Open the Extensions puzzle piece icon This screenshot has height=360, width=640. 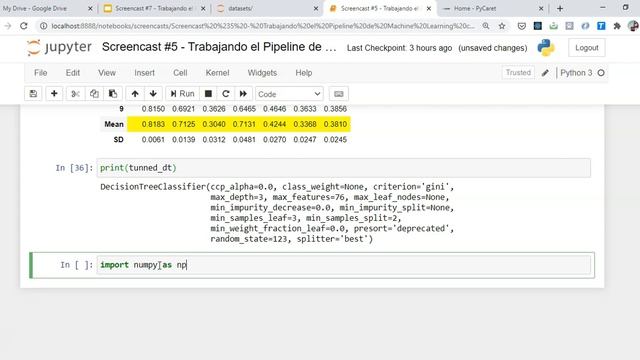[x=617, y=26]
